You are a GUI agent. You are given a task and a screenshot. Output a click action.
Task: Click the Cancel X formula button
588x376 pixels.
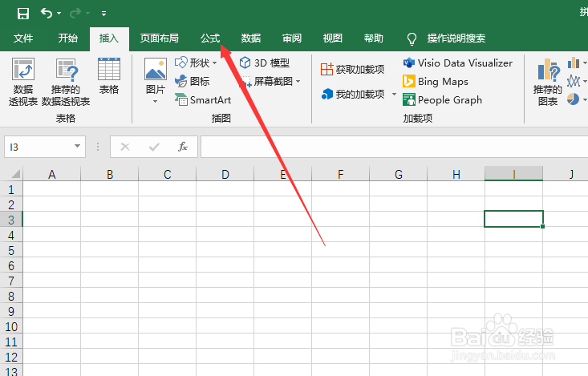click(125, 147)
